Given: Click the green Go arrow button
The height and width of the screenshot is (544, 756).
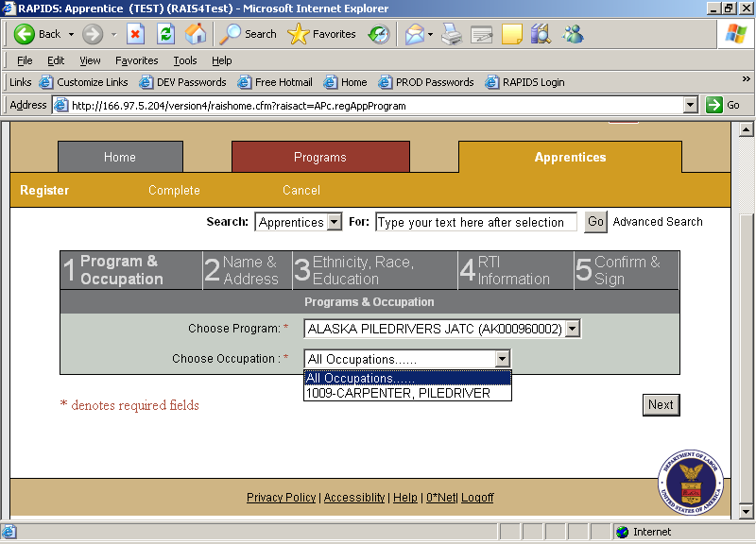Looking at the screenshot, I should (x=714, y=105).
